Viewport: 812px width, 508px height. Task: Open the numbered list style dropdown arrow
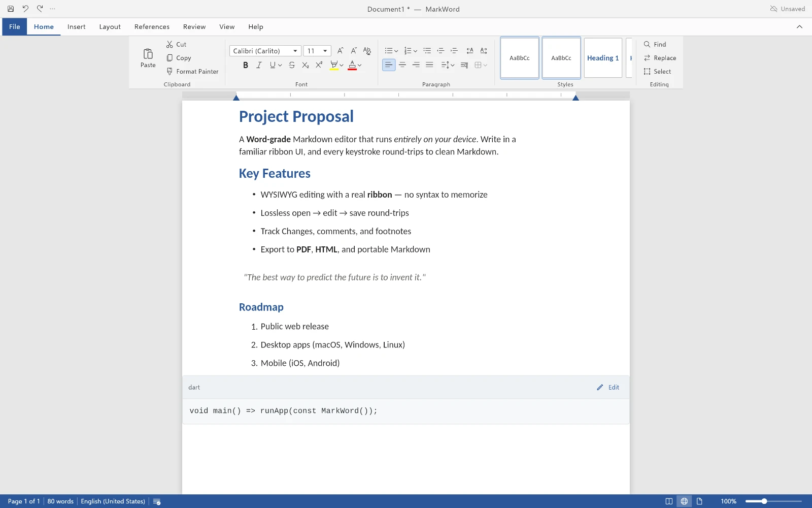415,51
